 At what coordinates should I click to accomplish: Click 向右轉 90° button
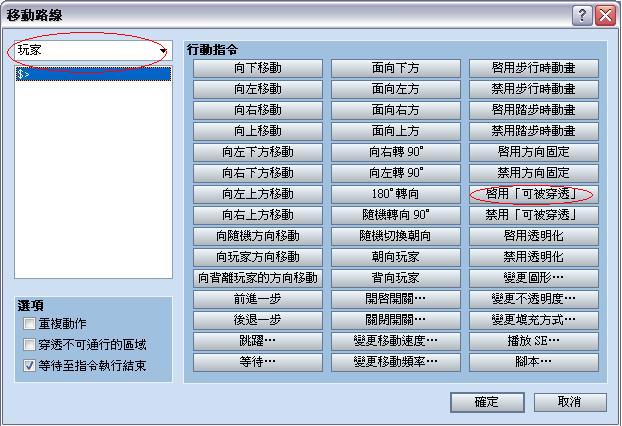pyautogui.click(x=396, y=152)
